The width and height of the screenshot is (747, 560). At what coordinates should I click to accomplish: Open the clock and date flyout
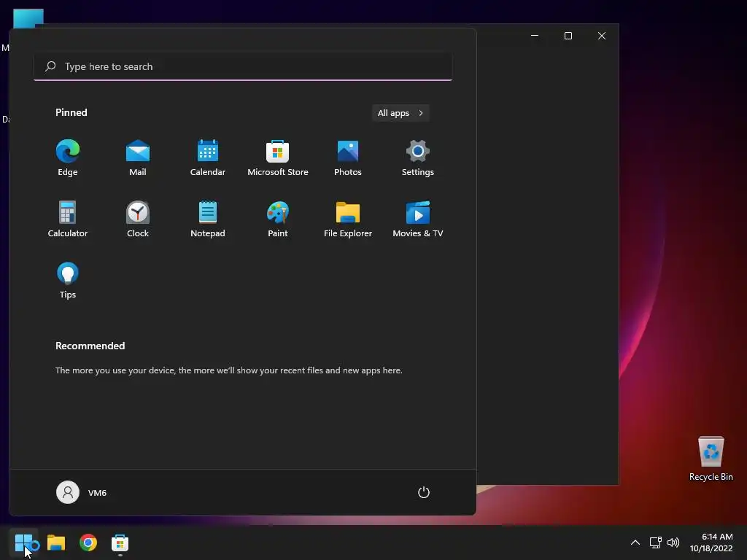pos(711,542)
